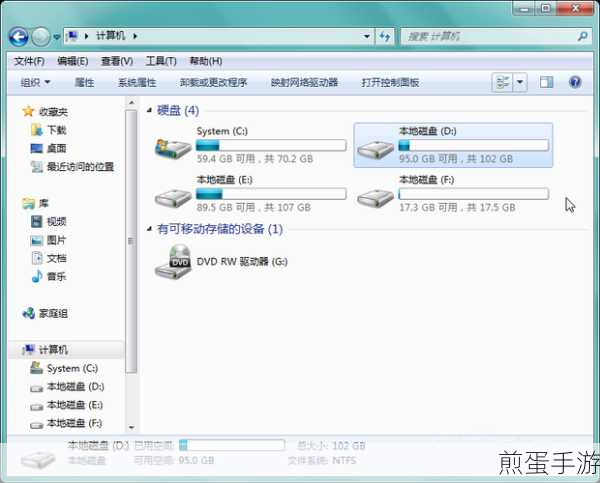This screenshot has height=483, width=600.
Task: Select 本地磁盘 (D:) drive icon
Action: tap(375, 148)
